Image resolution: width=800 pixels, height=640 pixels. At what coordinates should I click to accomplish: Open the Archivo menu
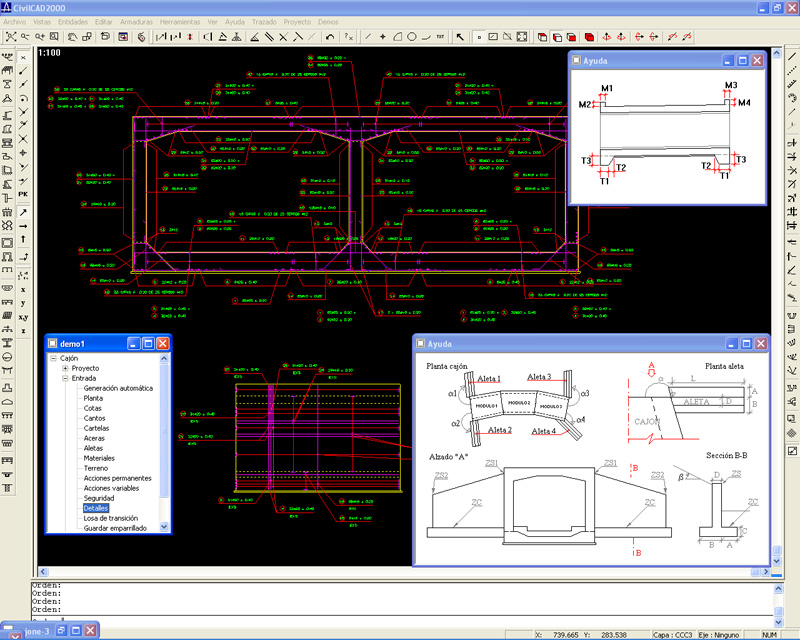tap(16, 21)
